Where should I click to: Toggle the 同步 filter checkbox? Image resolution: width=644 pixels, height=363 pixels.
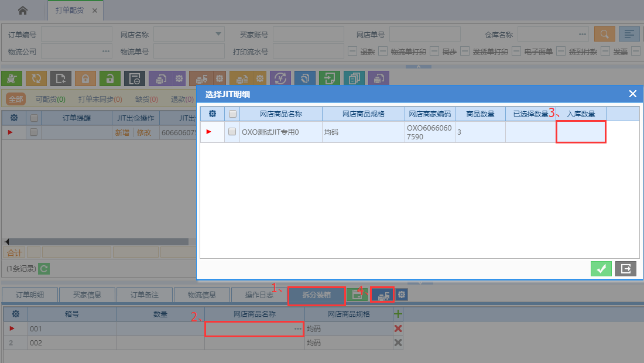point(434,52)
